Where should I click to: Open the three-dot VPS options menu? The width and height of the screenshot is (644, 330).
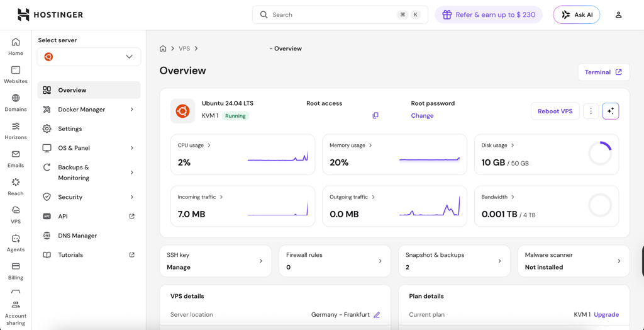click(591, 111)
